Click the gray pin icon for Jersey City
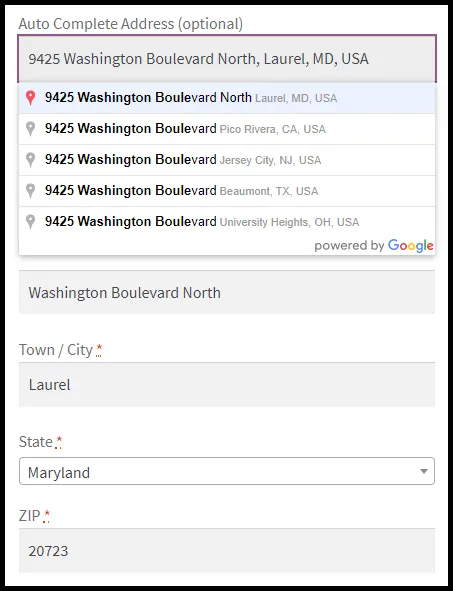 pos(31,160)
